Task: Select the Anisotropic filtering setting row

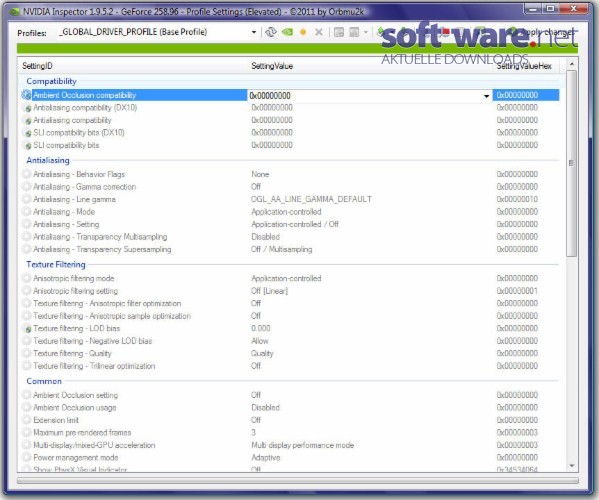Action: [288, 291]
